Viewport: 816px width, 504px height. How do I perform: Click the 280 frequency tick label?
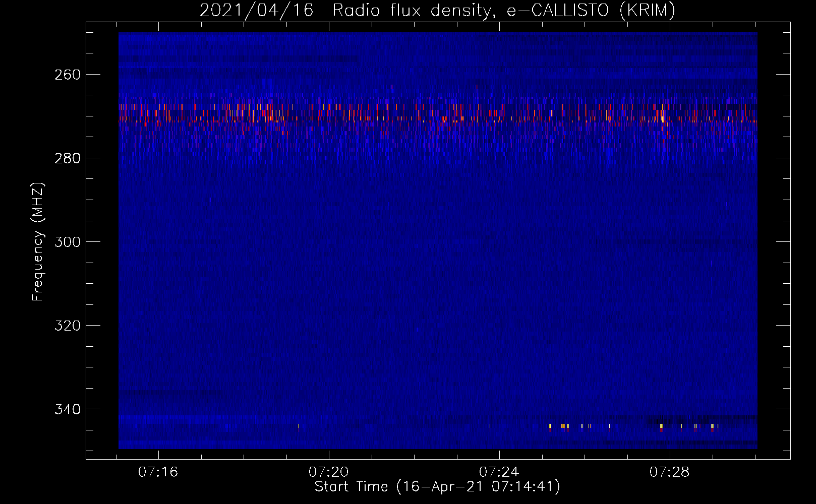click(x=68, y=159)
